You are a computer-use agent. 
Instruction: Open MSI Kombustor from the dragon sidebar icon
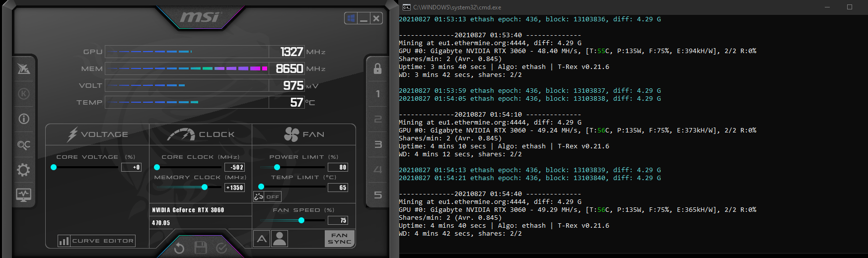click(x=24, y=68)
